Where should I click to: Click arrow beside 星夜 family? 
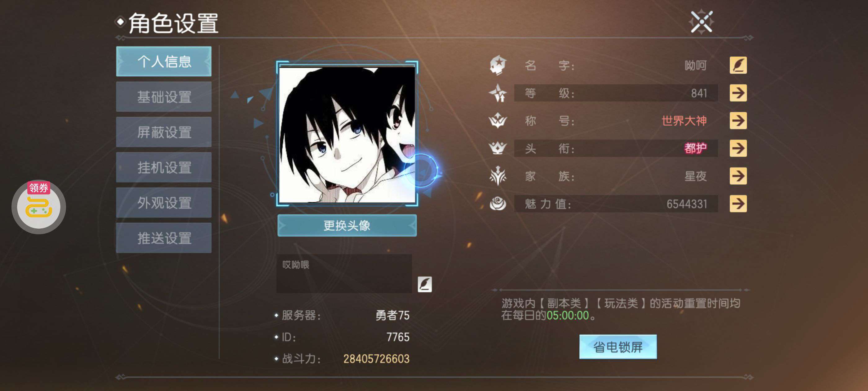click(x=738, y=176)
